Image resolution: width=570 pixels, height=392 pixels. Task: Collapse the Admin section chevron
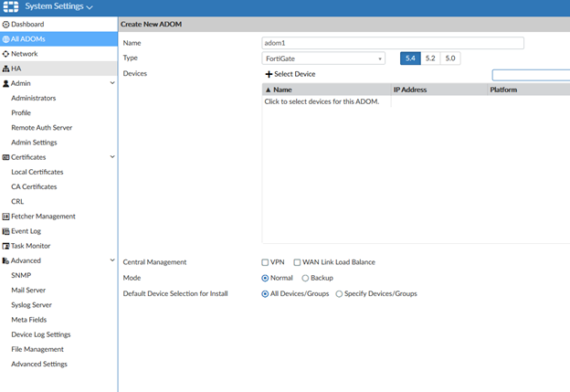pyautogui.click(x=111, y=83)
